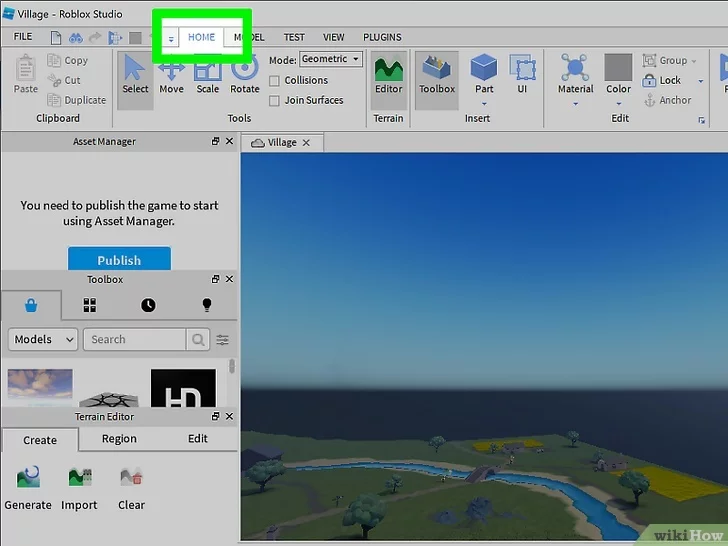Screen dimensions: 728x546
Task: Expand the Group dropdown arrow
Action: [x=695, y=61]
